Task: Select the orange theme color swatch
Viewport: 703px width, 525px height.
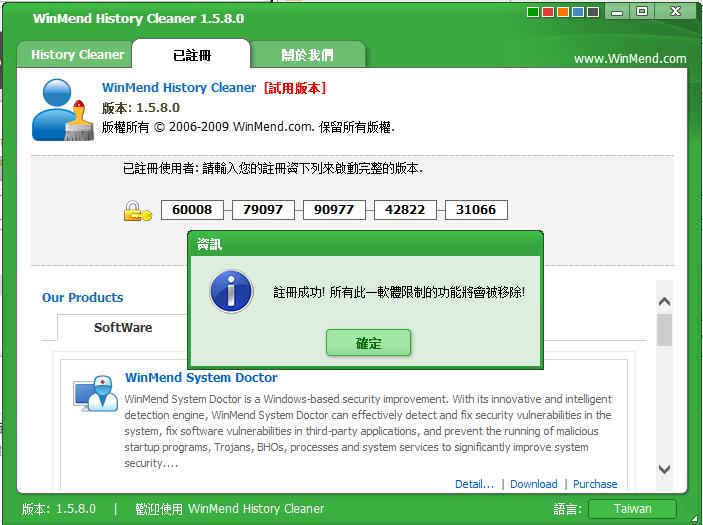Action: click(563, 13)
